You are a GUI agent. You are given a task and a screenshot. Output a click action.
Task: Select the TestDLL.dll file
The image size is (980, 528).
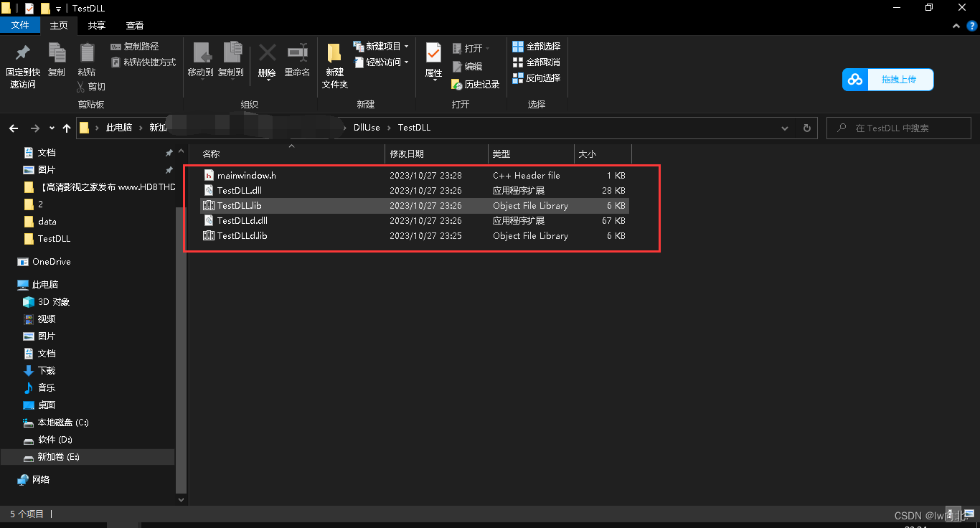pos(414,190)
